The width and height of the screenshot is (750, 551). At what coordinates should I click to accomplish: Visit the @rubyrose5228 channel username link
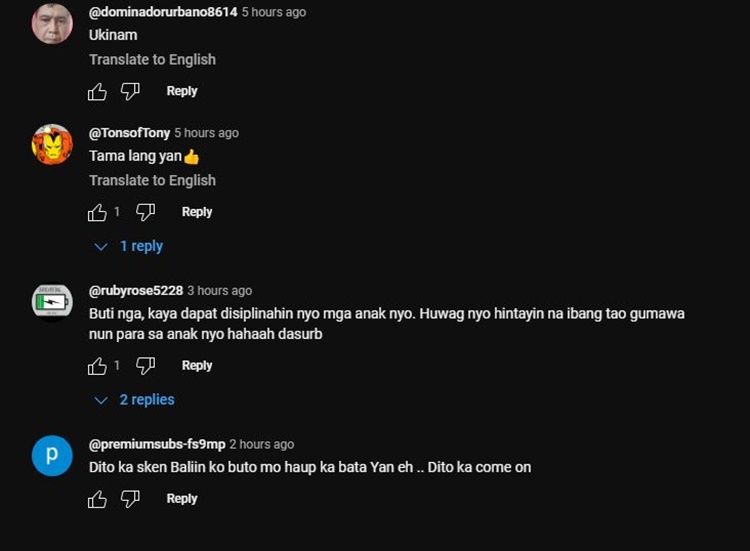(x=136, y=291)
